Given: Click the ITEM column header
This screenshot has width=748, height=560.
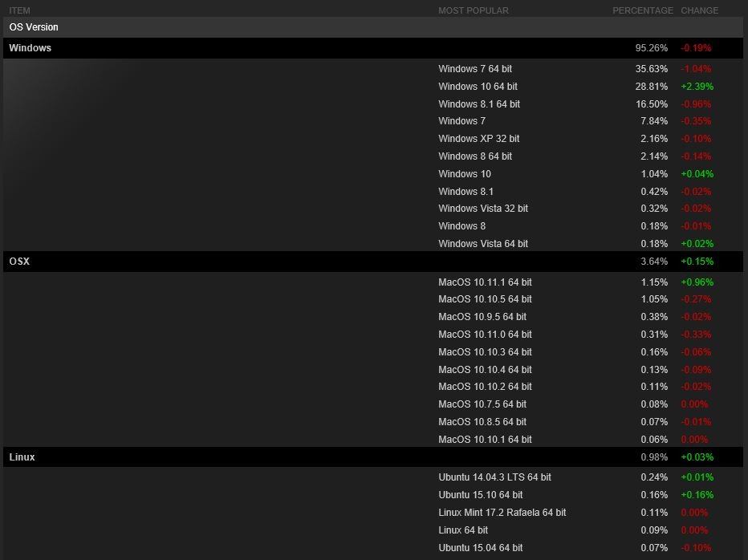Looking at the screenshot, I should [x=19, y=10].
